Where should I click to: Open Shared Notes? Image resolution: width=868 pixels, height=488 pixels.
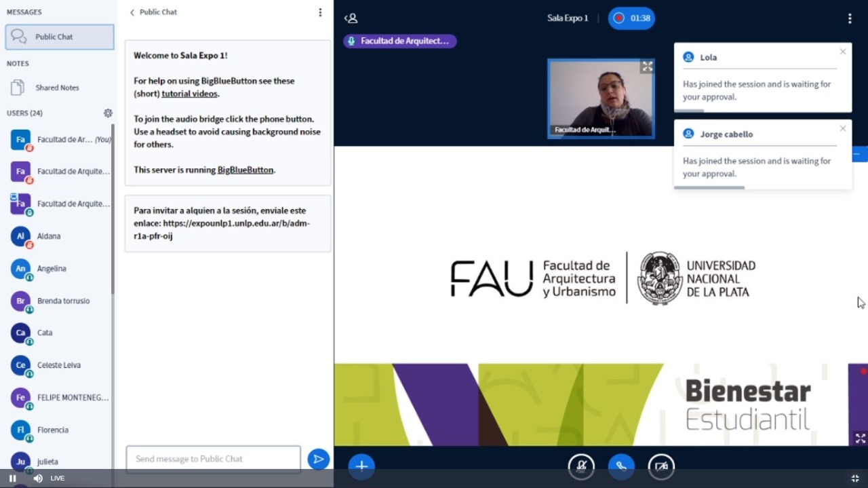pos(57,88)
